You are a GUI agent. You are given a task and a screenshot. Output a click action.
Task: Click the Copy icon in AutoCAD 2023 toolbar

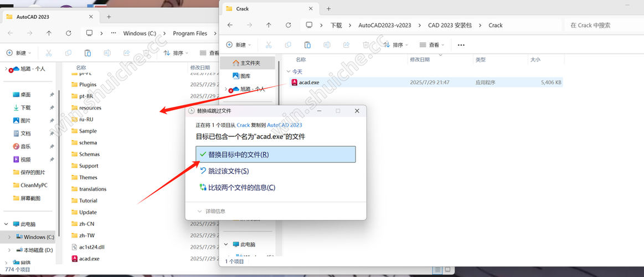[68, 53]
